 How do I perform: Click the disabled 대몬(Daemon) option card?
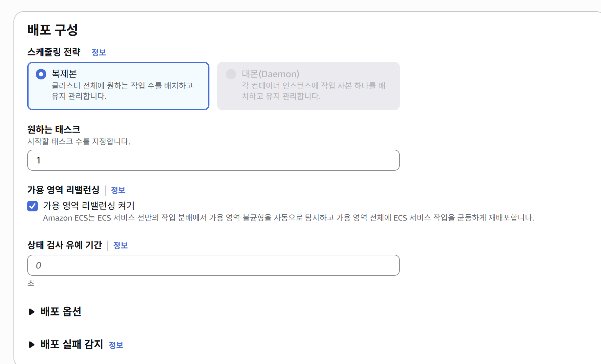[x=309, y=86]
